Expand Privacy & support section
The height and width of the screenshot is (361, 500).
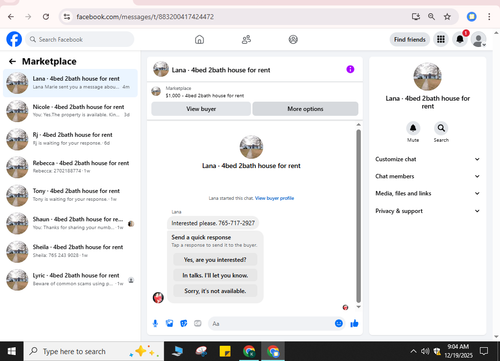[x=427, y=211]
